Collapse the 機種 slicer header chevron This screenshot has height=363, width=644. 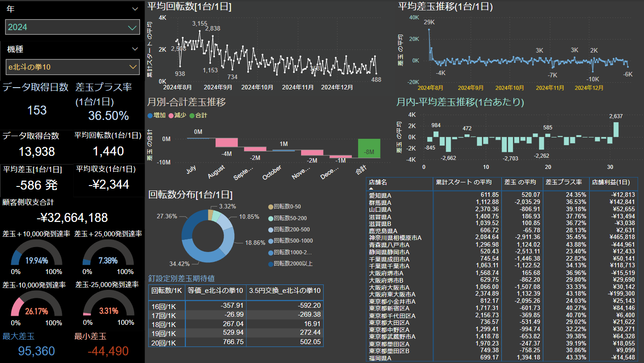pyautogui.click(x=135, y=49)
